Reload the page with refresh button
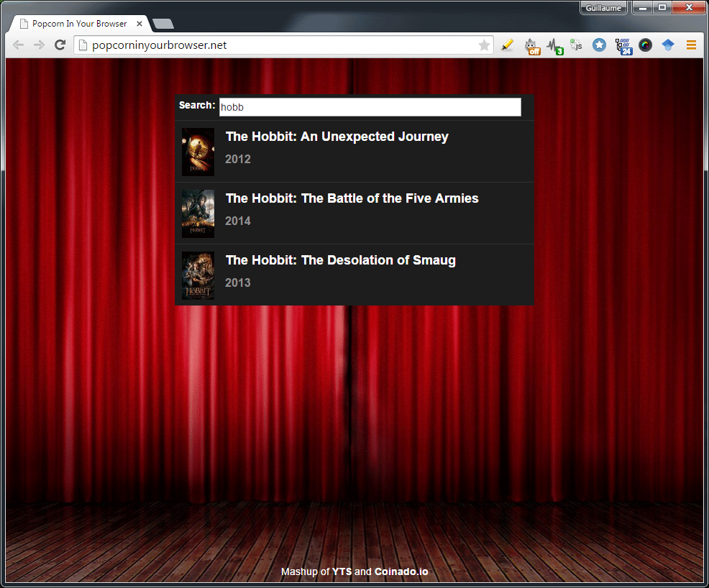The width and height of the screenshot is (709, 588). [60, 45]
